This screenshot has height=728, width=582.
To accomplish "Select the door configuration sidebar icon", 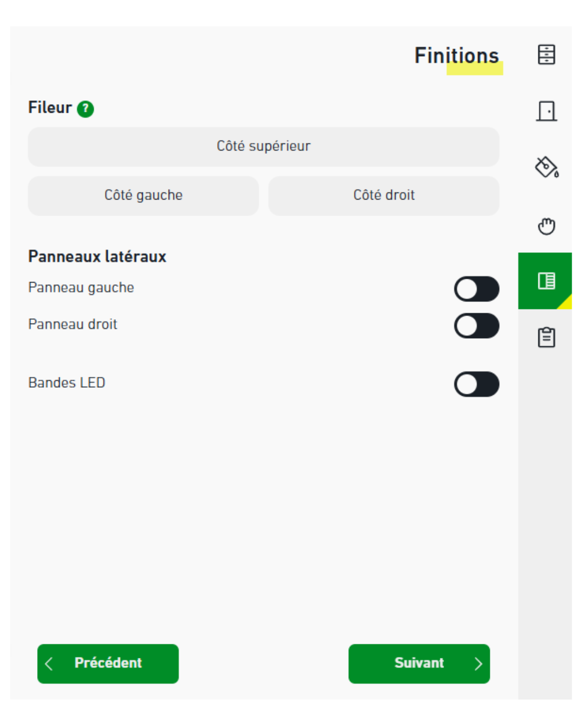I will tap(546, 111).
